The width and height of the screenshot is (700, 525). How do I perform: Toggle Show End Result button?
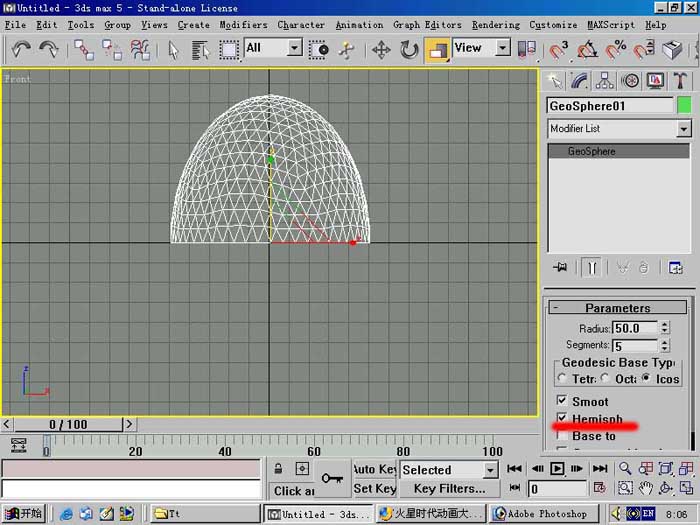(592, 267)
